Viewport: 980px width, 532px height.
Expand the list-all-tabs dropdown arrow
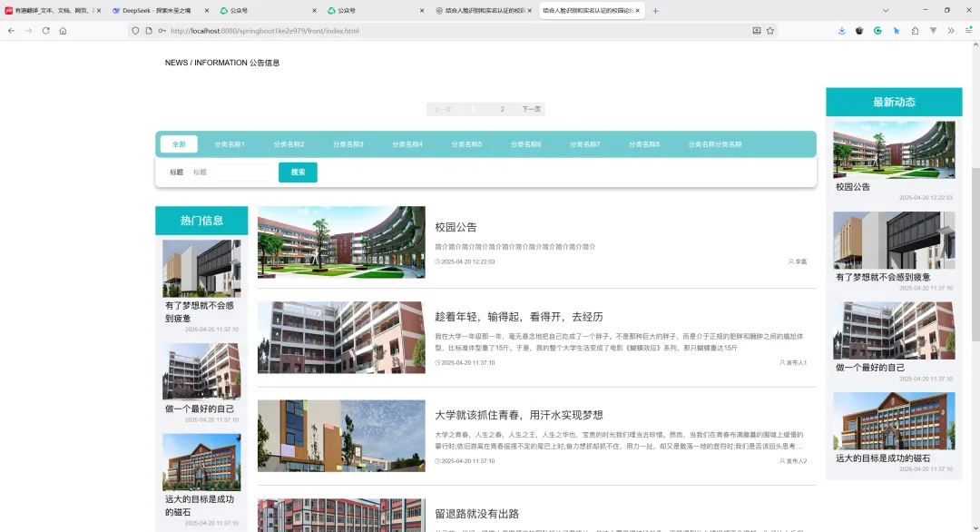[885, 11]
